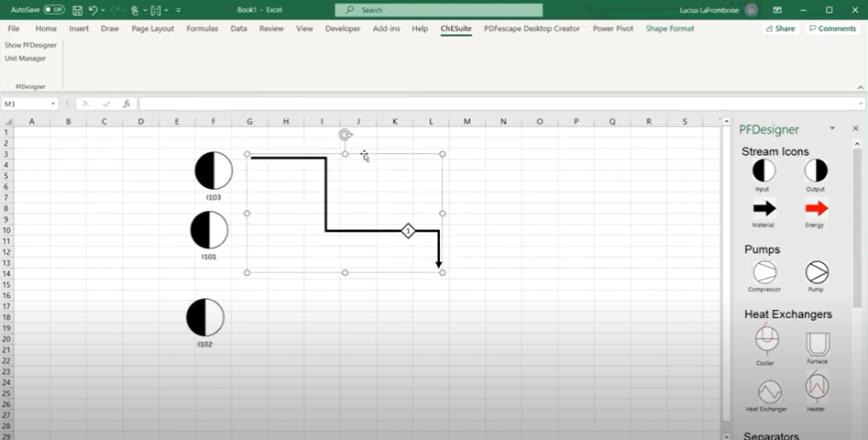This screenshot has width=868, height=440.
Task: Select the Heat Exchanger icon
Action: click(769, 391)
